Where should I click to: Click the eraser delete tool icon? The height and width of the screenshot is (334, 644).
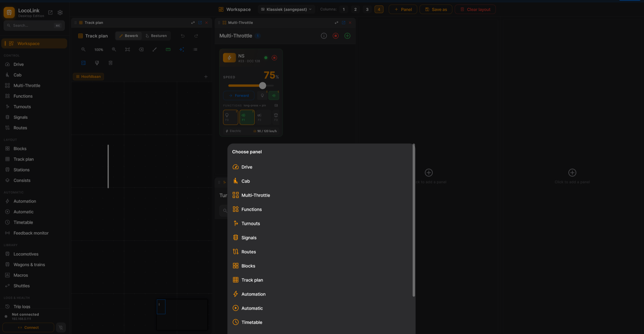pyautogui.click(x=141, y=49)
